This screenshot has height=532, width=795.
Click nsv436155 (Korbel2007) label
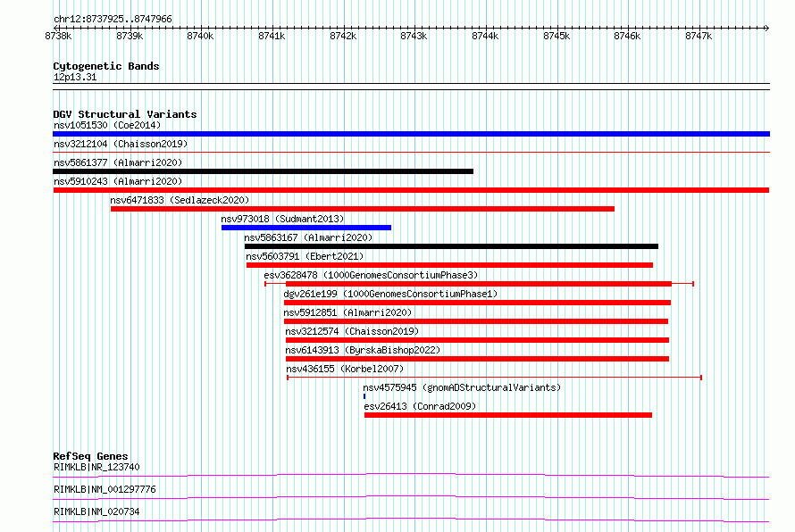click(x=345, y=369)
